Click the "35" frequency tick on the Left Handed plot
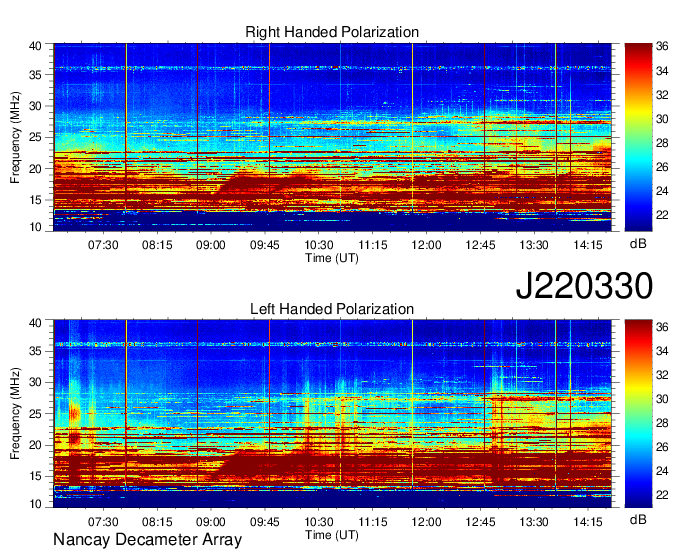 point(35,351)
